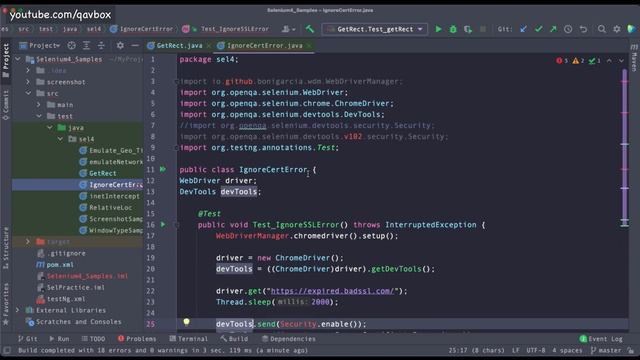
Task: Open the TODO tool window tab
Action: [93, 339]
